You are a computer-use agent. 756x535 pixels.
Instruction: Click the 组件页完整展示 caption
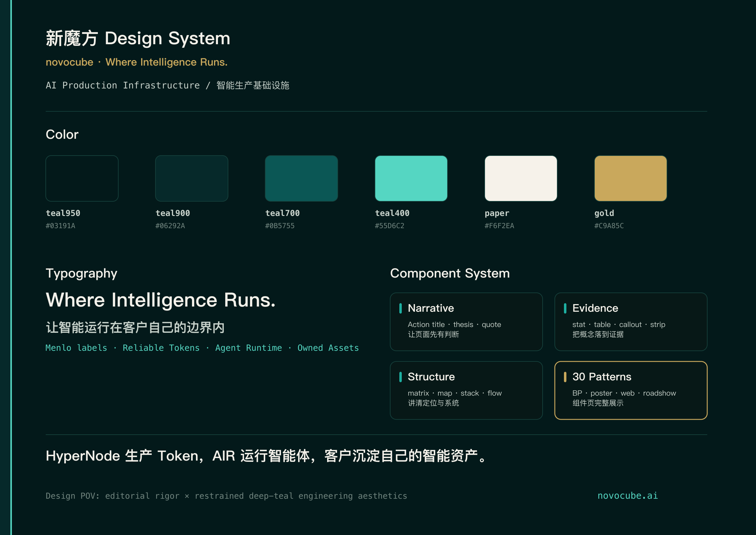[598, 403]
